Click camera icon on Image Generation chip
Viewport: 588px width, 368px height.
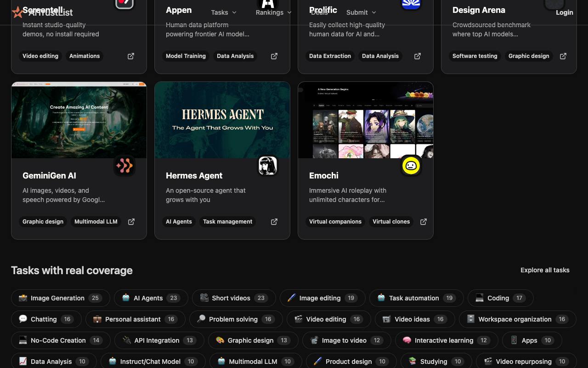23,298
